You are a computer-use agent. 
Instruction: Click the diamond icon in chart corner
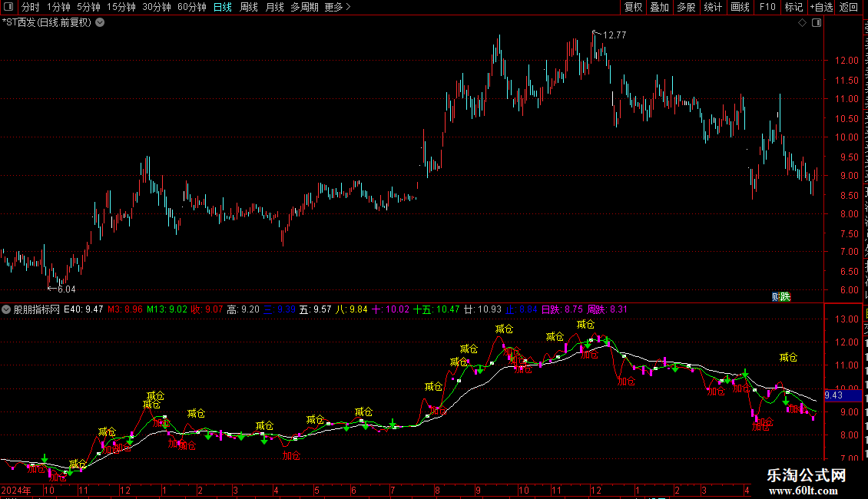(x=802, y=23)
